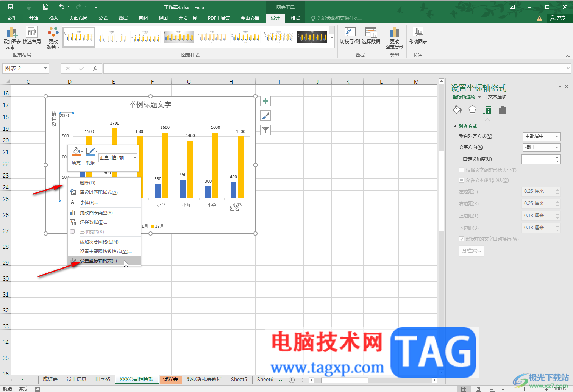Viewport: 573px width, 392px height.
Task: Open Quick Layout gallery
Action: (x=32, y=38)
